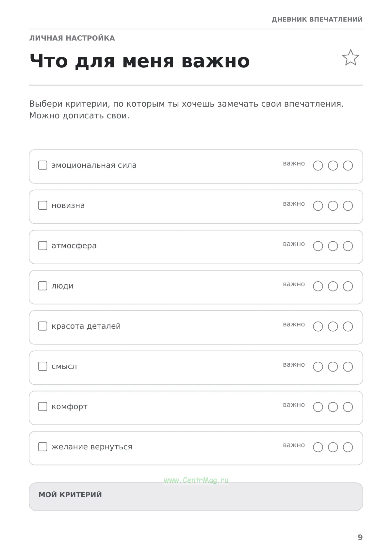
Task: Open the www.CentrMag.ru watermark link
Action: pos(196,480)
